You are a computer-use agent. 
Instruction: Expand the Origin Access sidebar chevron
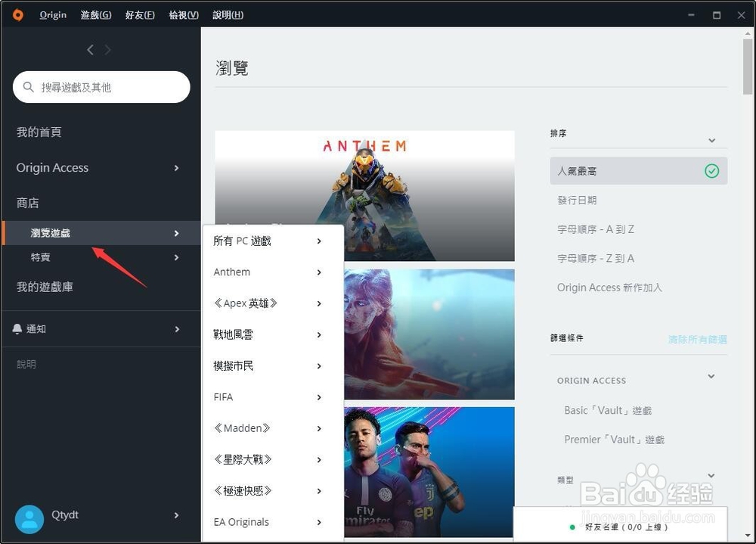click(x=176, y=168)
